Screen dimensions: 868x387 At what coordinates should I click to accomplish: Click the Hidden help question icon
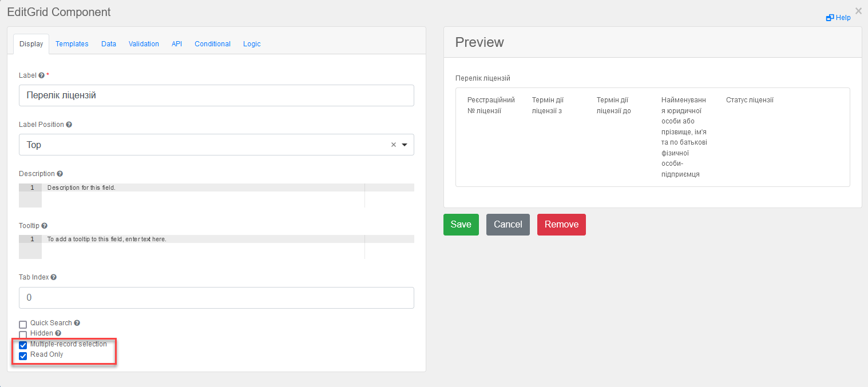58,333
